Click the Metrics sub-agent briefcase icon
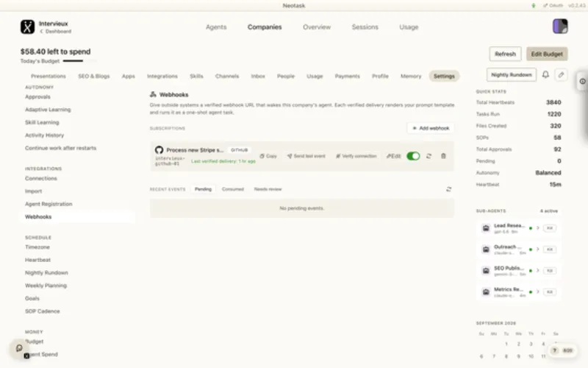 click(486, 291)
